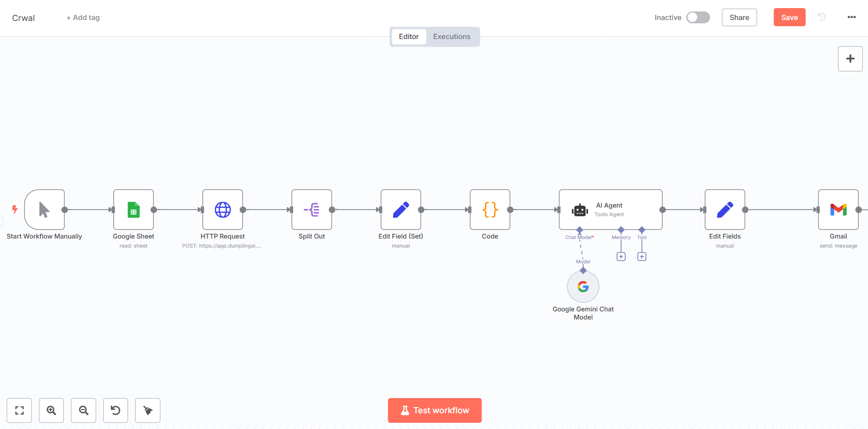This screenshot has width=868, height=429.
Task: Open the Code node
Action: coord(490,210)
